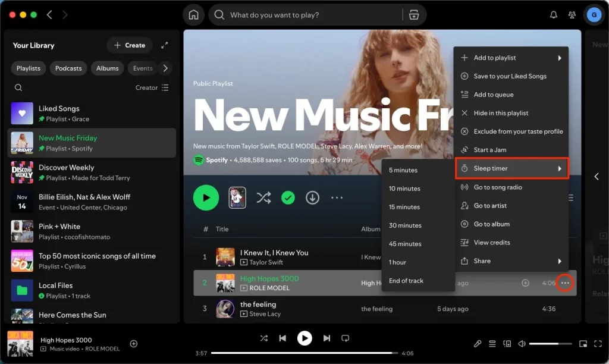
Task: Open the profile avatar G
Action: tap(594, 15)
